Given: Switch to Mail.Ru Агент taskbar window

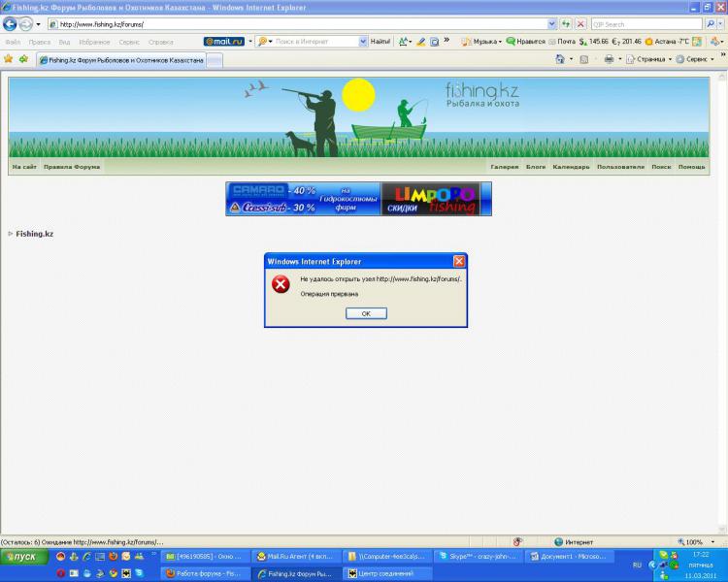Looking at the screenshot, I should click(296, 556).
